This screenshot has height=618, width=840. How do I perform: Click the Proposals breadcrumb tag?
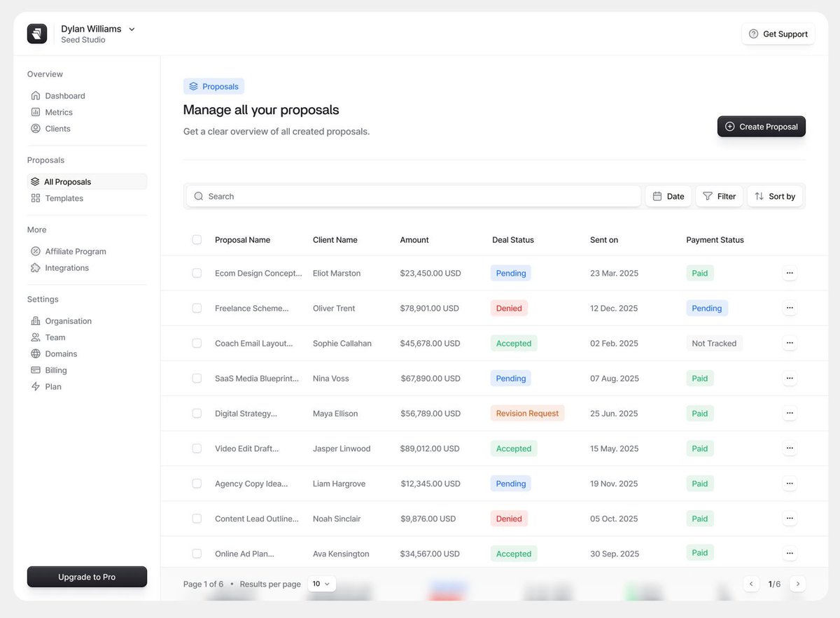[213, 87]
